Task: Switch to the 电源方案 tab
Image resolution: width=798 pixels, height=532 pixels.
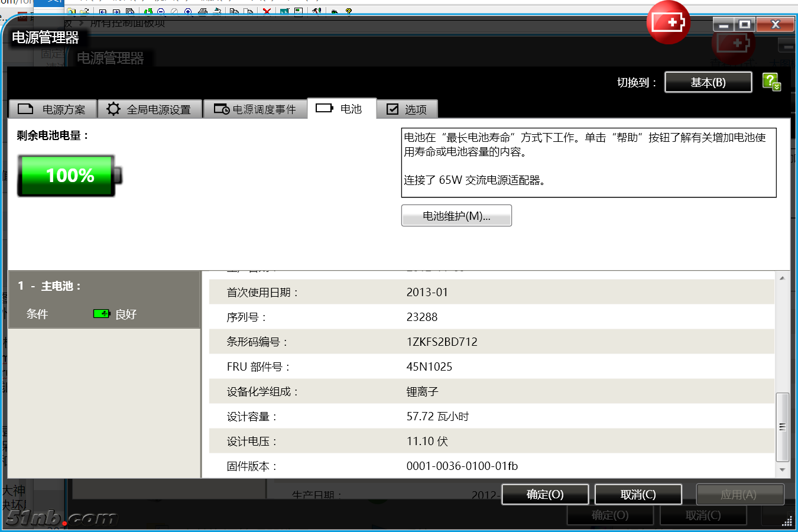Action: click(53, 109)
